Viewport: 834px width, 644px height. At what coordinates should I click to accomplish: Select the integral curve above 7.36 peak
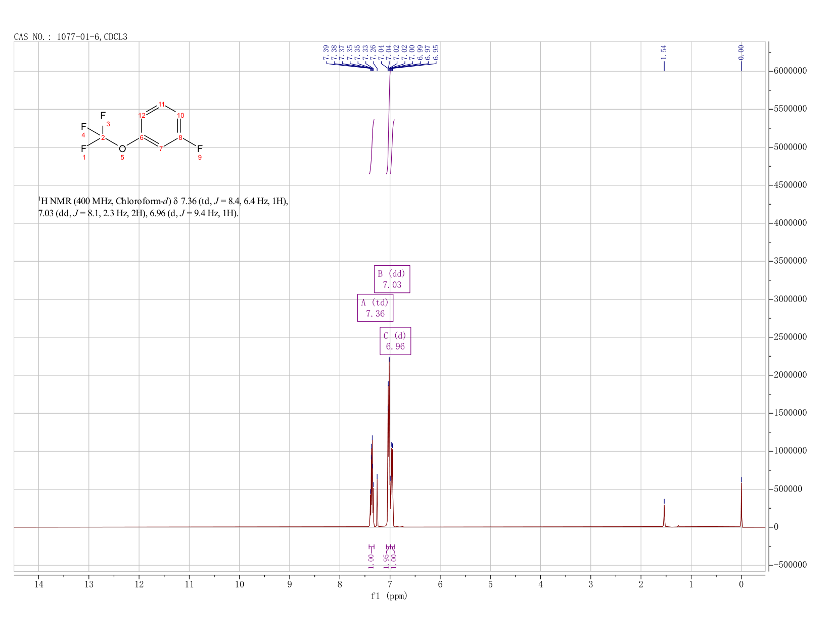372,146
